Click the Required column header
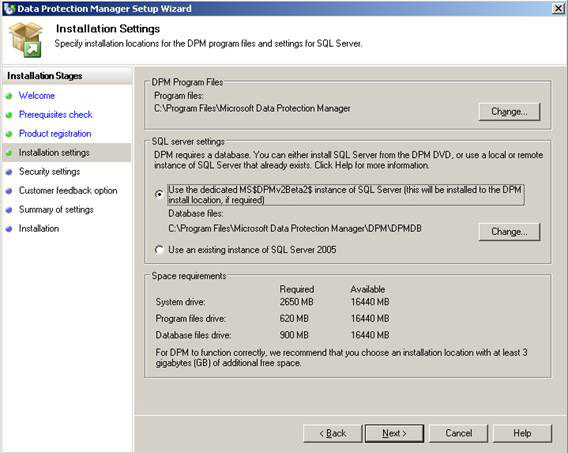The width and height of the screenshot is (568, 453). [x=297, y=289]
